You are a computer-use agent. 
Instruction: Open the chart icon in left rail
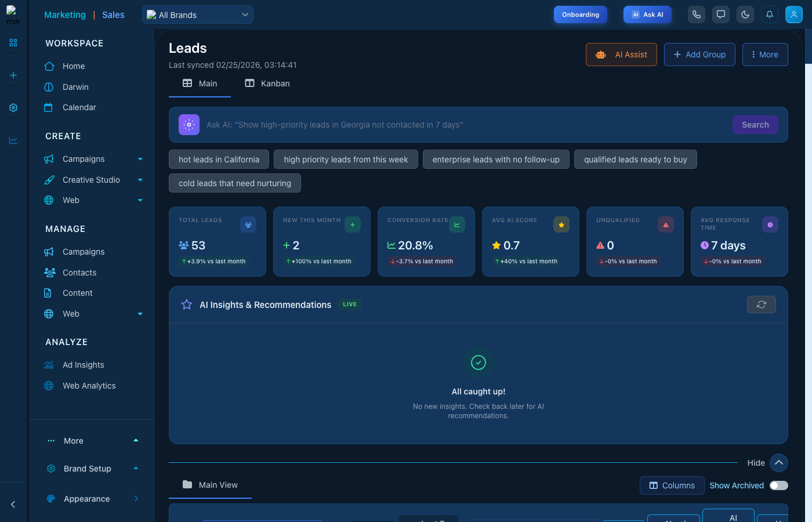(13, 140)
